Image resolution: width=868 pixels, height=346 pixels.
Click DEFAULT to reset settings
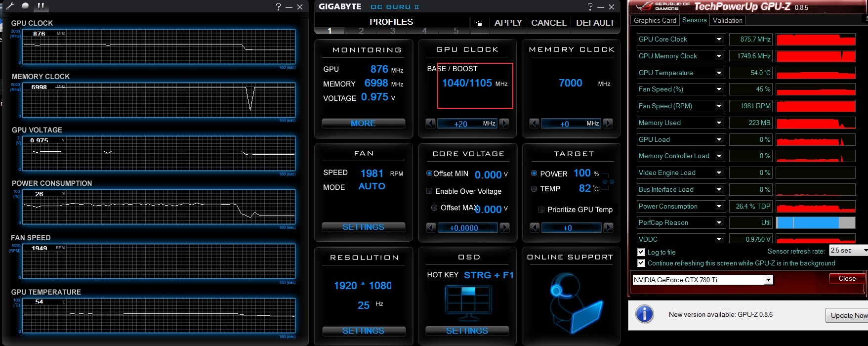pyautogui.click(x=595, y=23)
